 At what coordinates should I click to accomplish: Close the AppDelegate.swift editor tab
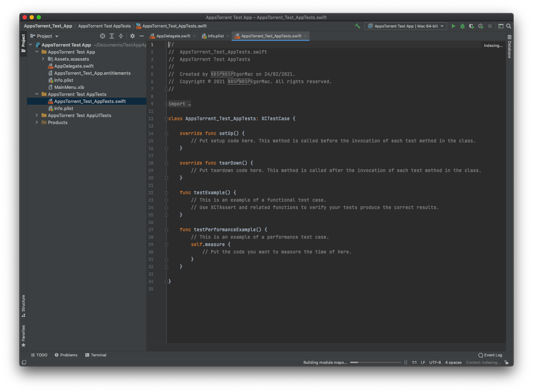coord(194,36)
